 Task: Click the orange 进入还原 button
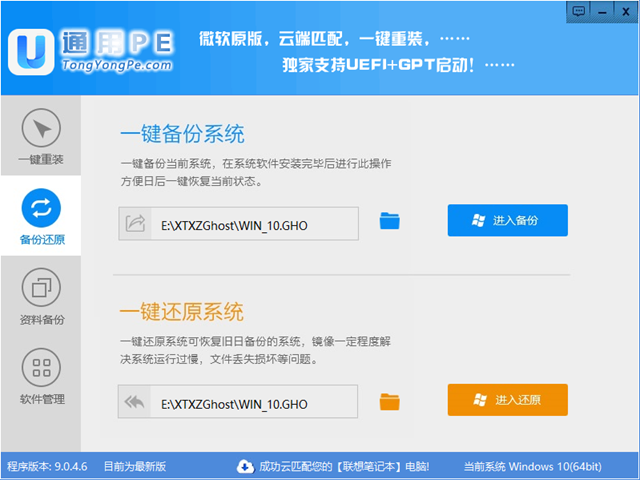click(507, 400)
